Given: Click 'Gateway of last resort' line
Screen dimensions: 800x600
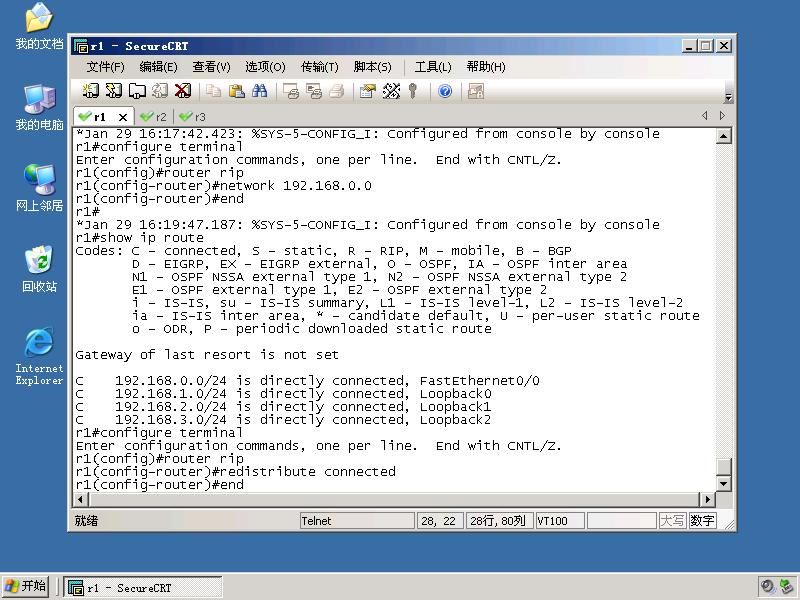Looking at the screenshot, I should coord(207,355).
